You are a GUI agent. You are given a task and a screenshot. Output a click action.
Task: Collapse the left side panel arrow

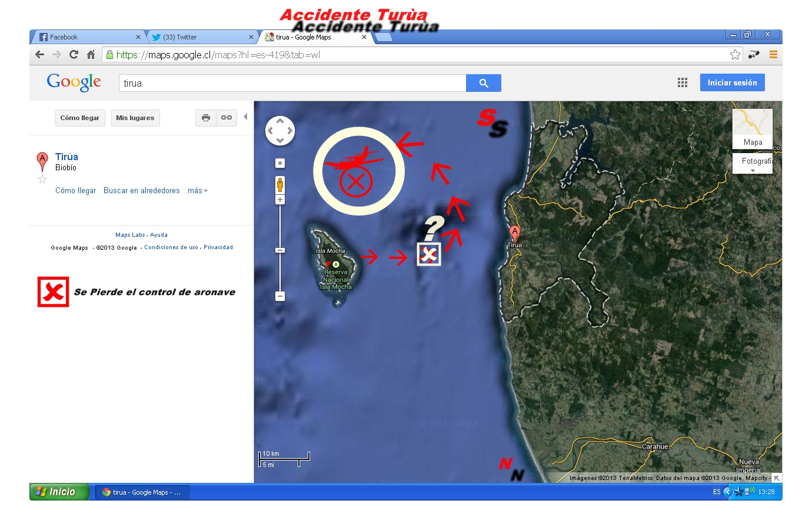pyautogui.click(x=245, y=117)
